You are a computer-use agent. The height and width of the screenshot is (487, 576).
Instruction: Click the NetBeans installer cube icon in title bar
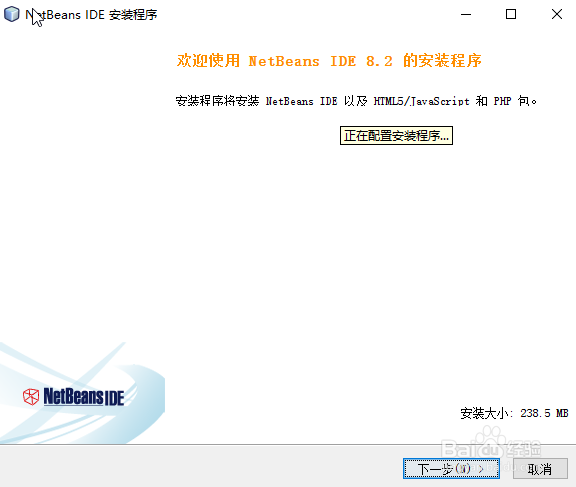coord(12,14)
